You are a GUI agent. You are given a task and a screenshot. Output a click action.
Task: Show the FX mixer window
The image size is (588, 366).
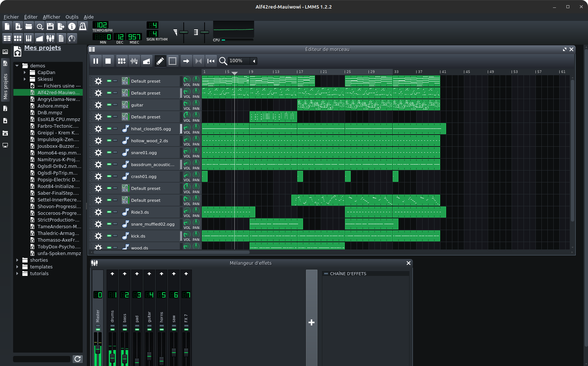[x=50, y=38]
